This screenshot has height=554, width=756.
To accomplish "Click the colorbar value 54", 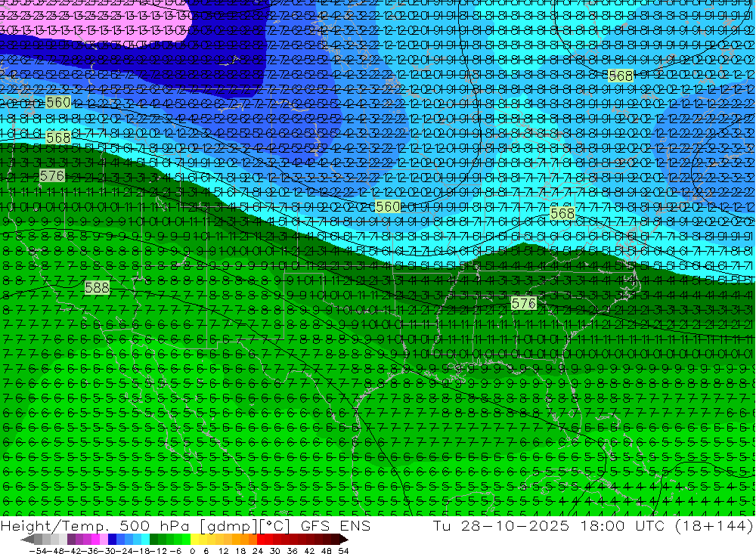I will point(343,551).
